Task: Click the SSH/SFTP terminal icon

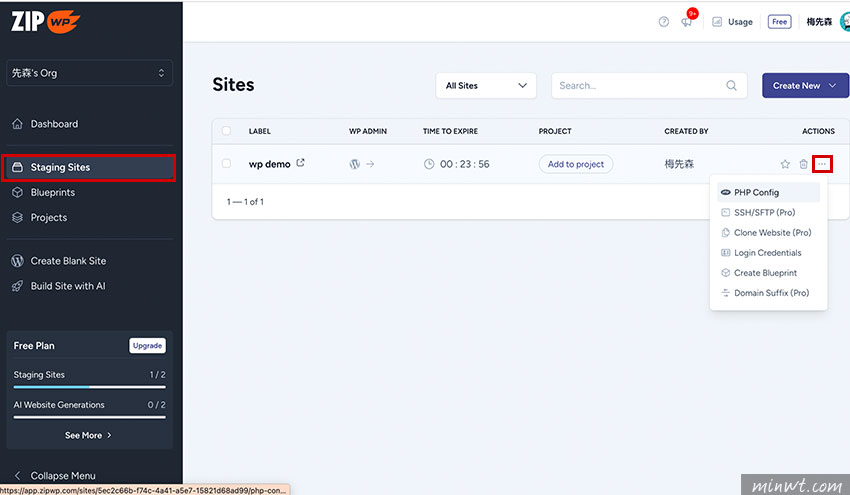Action: (x=725, y=213)
